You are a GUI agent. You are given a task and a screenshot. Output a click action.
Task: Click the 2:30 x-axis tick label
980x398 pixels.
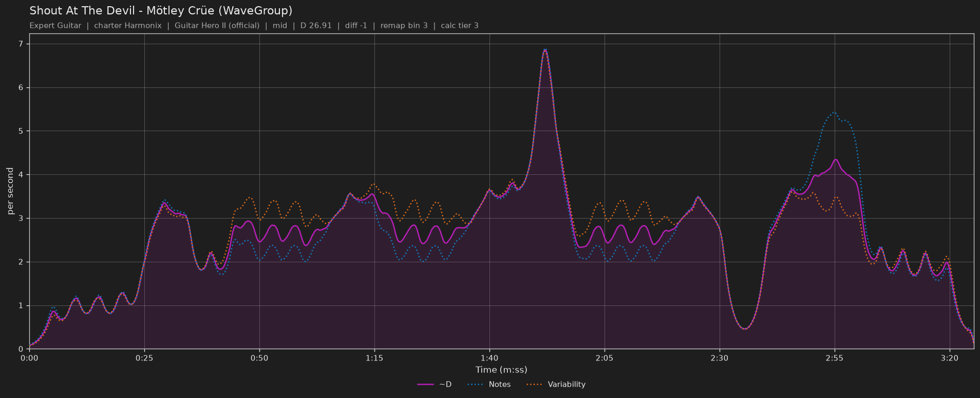pyautogui.click(x=720, y=358)
